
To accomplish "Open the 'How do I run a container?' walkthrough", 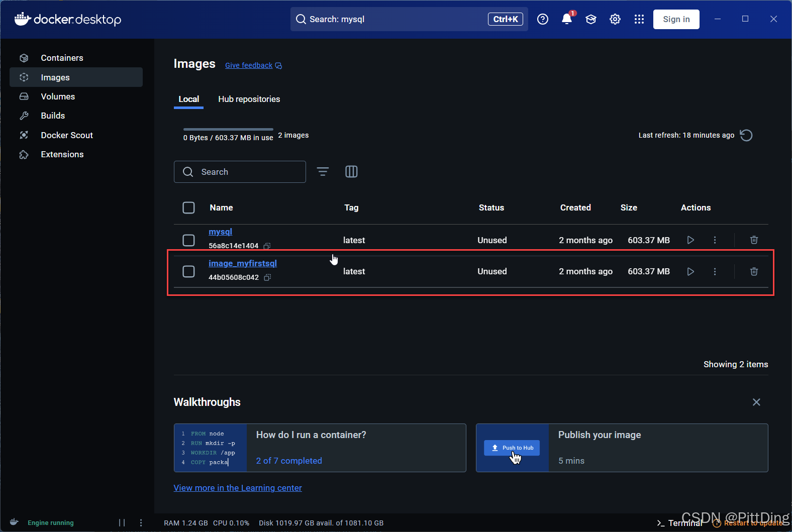I will click(320, 448).
